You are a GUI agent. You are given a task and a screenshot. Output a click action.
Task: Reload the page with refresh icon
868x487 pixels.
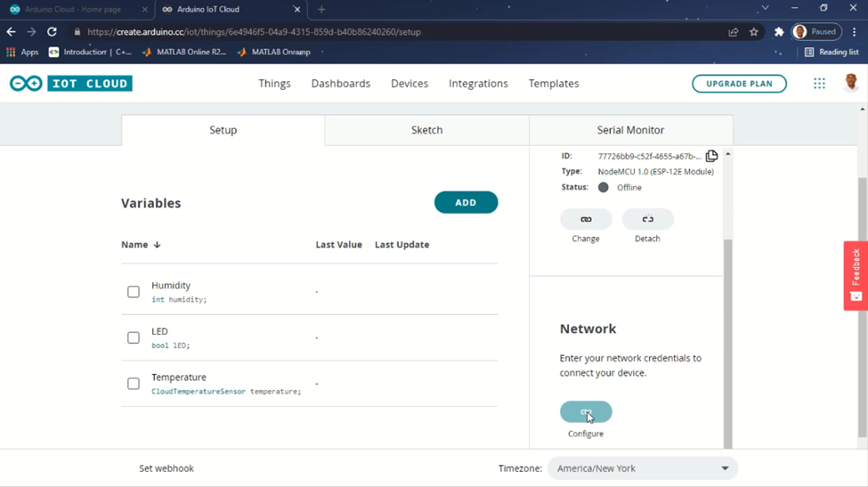[x=52, y=32]
